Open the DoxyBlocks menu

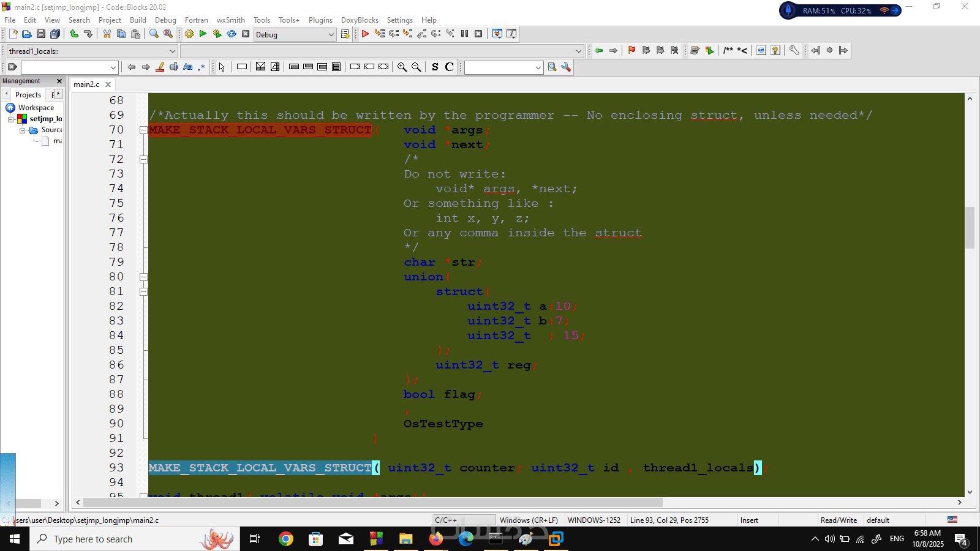click(x=360, y=20)
